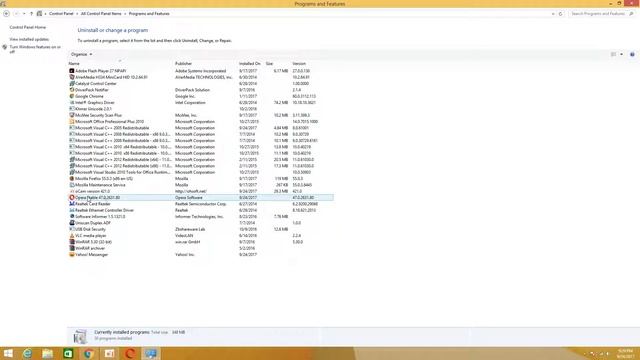The image size is (640, 360).
Task: Launch Internet Explorer from the taskbar
Action: point(27,353)
